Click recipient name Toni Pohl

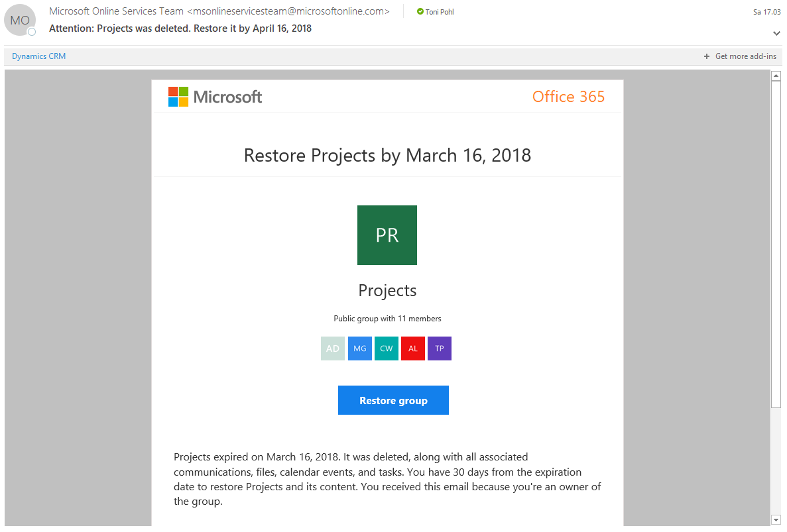[440, 12]
